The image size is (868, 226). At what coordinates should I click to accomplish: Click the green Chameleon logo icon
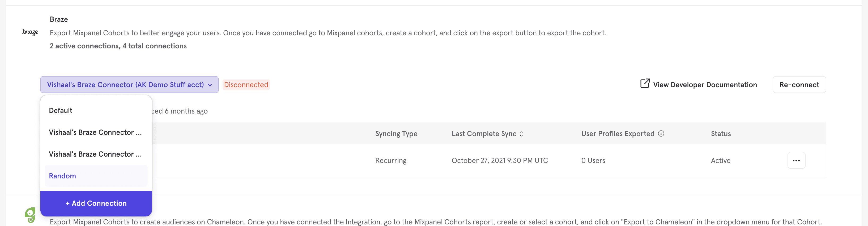(30, 215)
